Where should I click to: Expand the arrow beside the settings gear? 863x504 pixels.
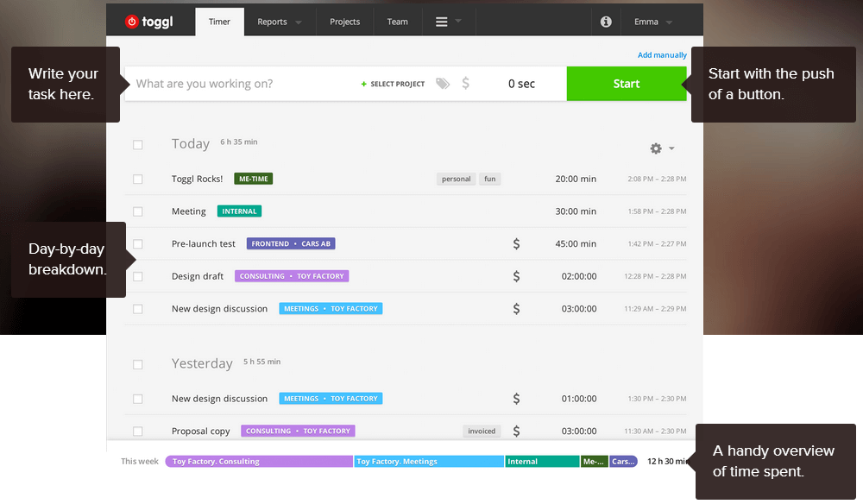click(x=671, y=148)
